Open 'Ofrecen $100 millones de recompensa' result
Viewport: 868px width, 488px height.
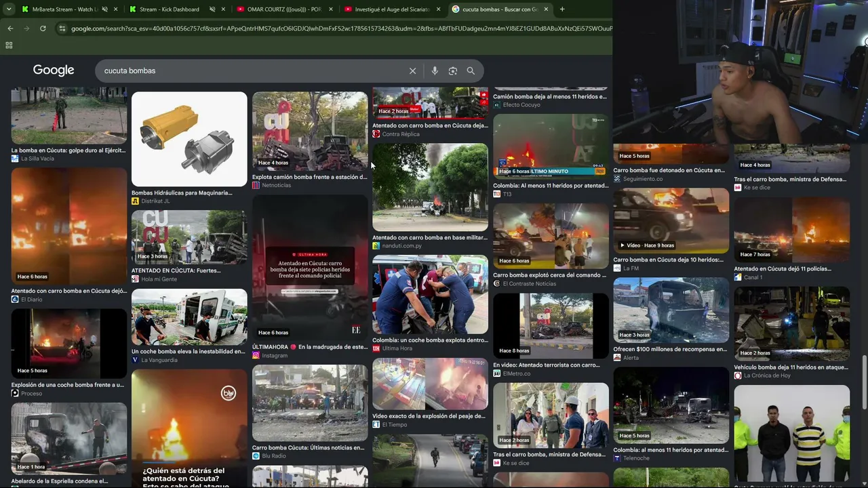coord(670,350)
